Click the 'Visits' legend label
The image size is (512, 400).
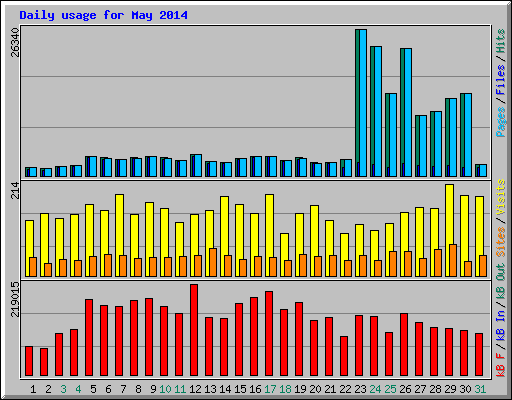click(501, 197)
